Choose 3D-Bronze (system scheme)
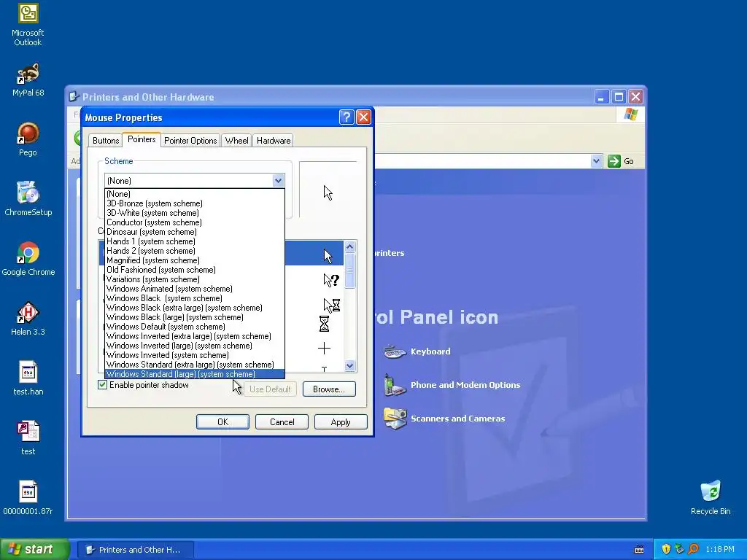 click(x=194, y=203)
